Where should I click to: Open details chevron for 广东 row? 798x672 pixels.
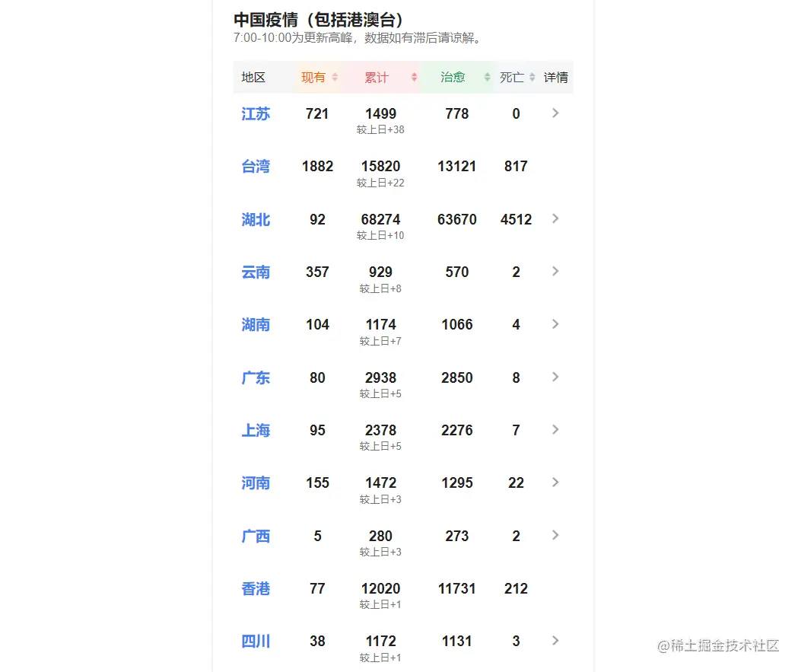point(555,377)
